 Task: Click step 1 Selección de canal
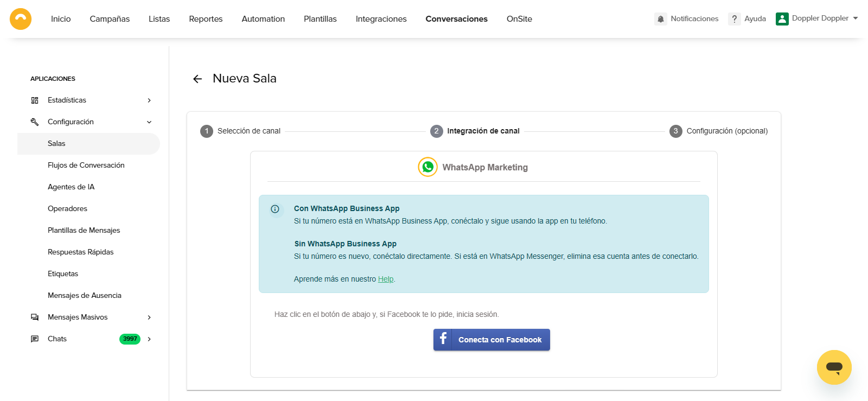tap(240, 131)
